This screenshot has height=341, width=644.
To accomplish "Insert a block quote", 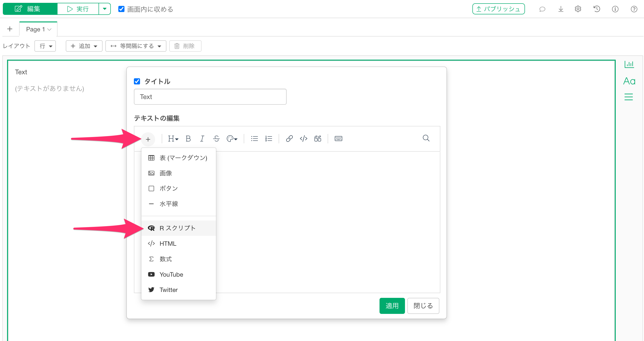I will [x=318, y=139].
